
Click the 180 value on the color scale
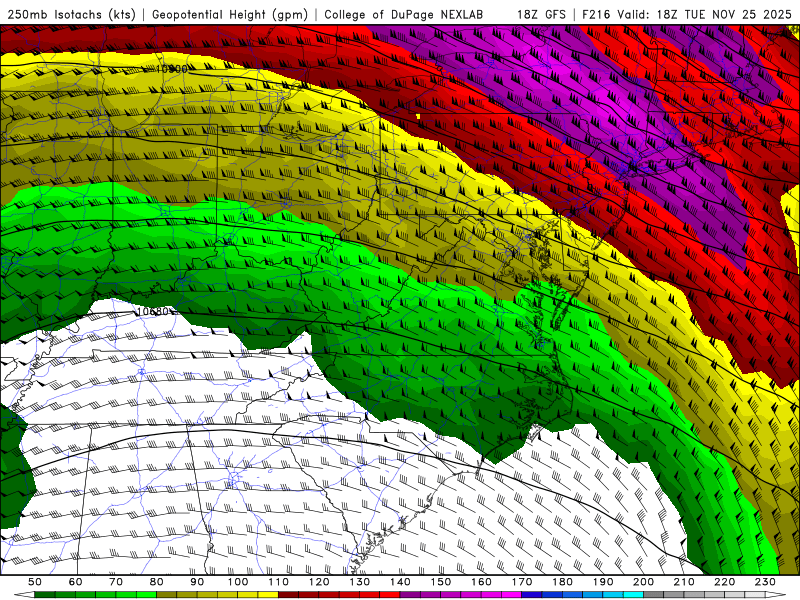tap(562, 582)
